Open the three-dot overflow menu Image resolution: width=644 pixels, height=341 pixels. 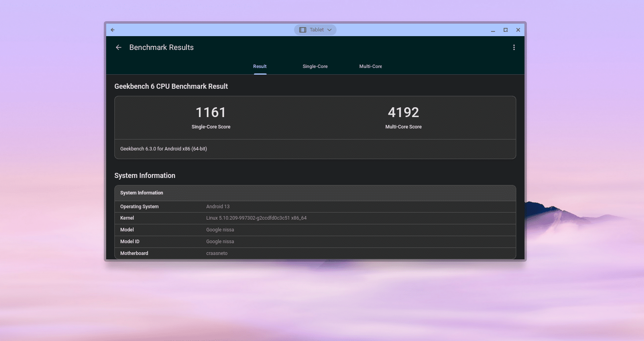[513, 48]
